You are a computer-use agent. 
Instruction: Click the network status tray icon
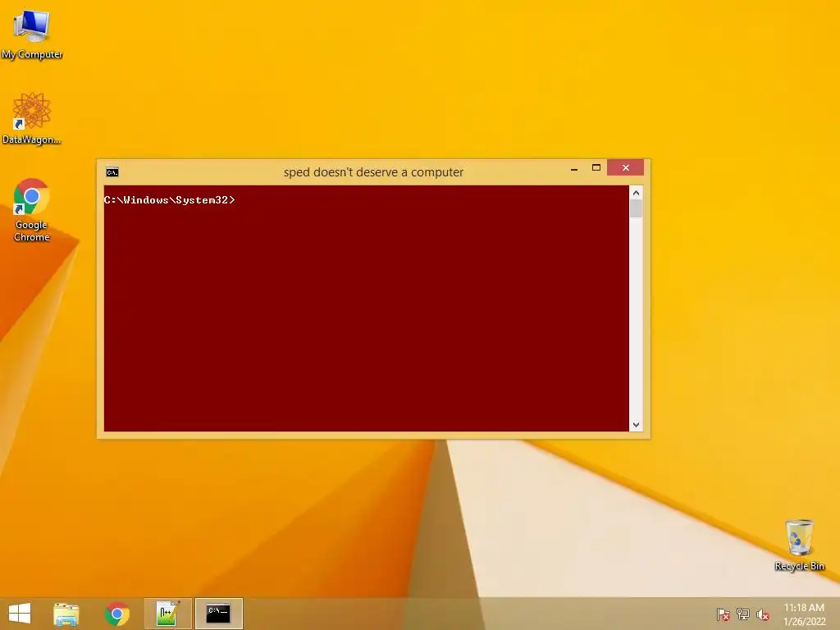pyautogui.click(x=743, y=614)
